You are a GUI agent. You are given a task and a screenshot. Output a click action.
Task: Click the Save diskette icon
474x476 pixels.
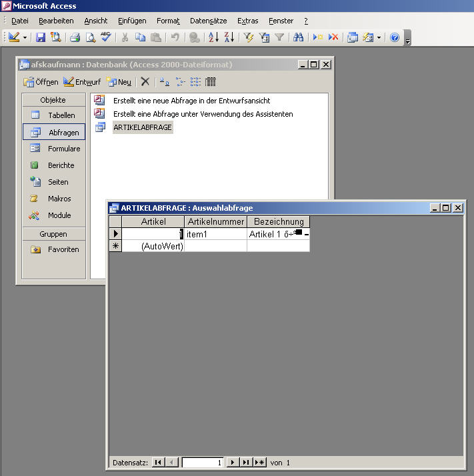click(41, 37)
